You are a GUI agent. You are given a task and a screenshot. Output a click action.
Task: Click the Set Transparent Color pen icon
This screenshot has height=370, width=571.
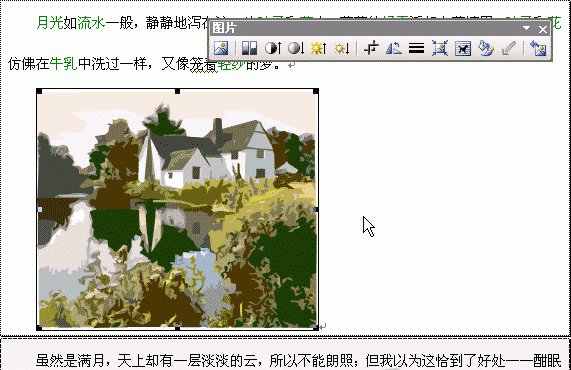tap(509, 48)
